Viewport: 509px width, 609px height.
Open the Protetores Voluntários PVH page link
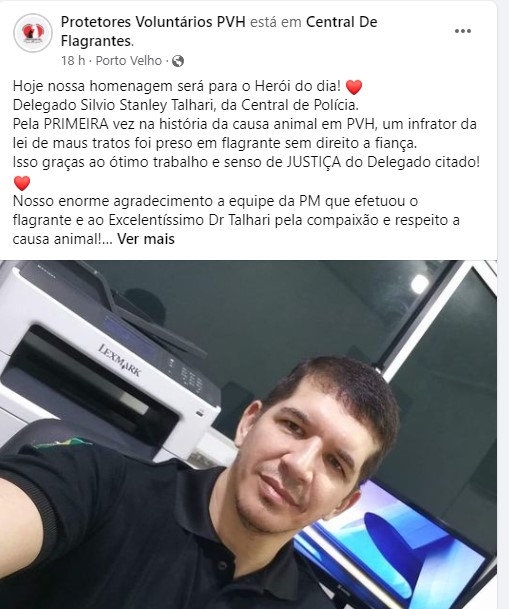point(153,22)
